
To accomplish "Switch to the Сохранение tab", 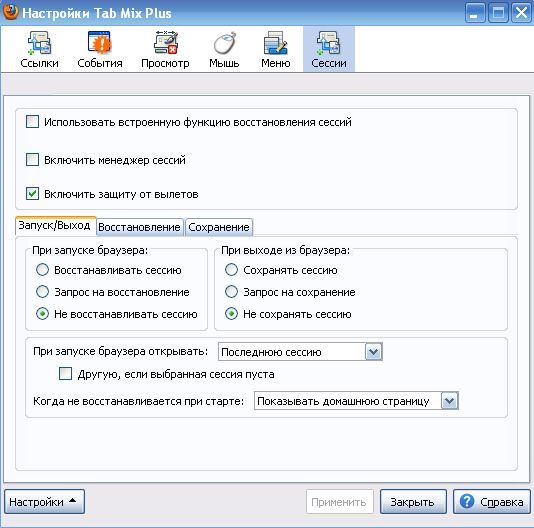I will [219, 227].
